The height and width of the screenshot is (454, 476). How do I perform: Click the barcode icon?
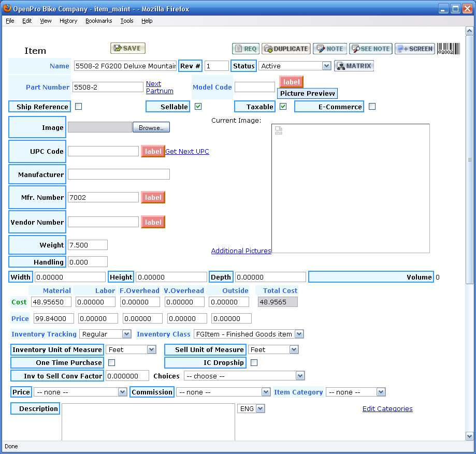[x=448, y=49]
